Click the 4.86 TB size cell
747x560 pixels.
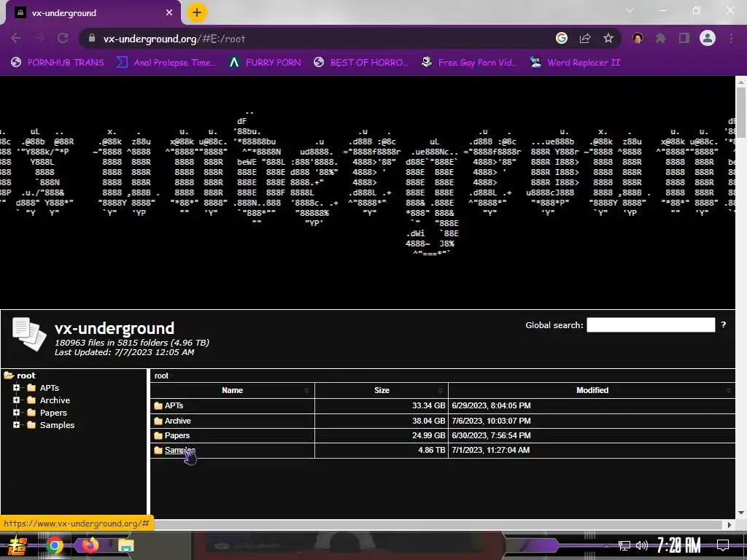pos(381,451)
